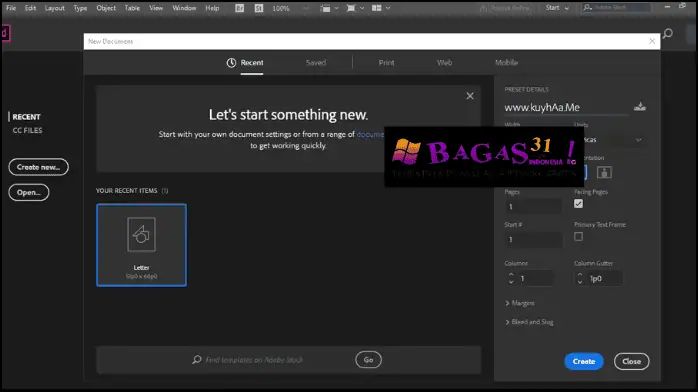The height and width of the screenshot is (392, 698).
Task: Switch to the Print tab
Action: tap(386, 63)
